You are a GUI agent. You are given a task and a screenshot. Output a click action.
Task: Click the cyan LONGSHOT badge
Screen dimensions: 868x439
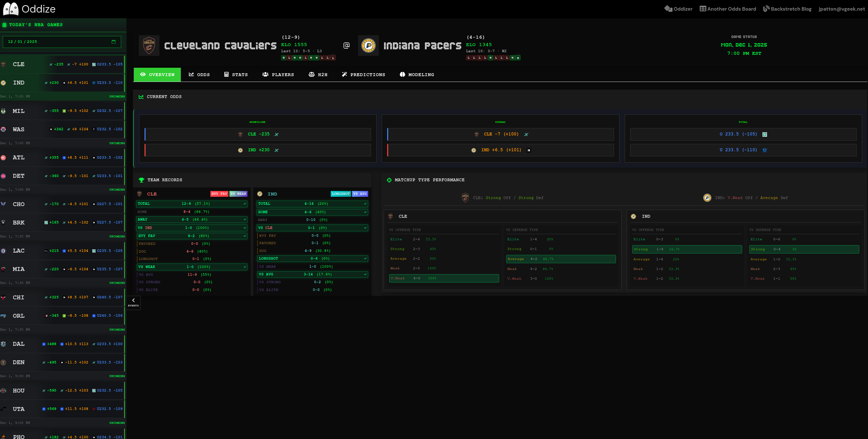341,194
